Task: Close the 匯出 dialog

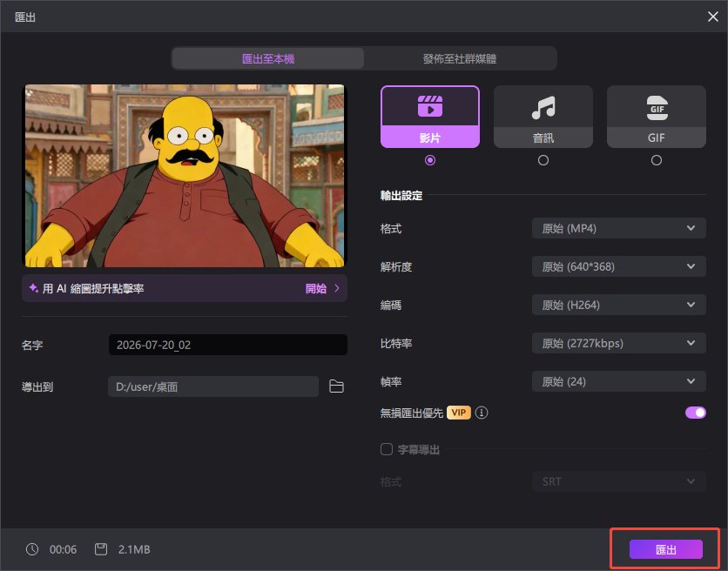Action: coord(712,17)
